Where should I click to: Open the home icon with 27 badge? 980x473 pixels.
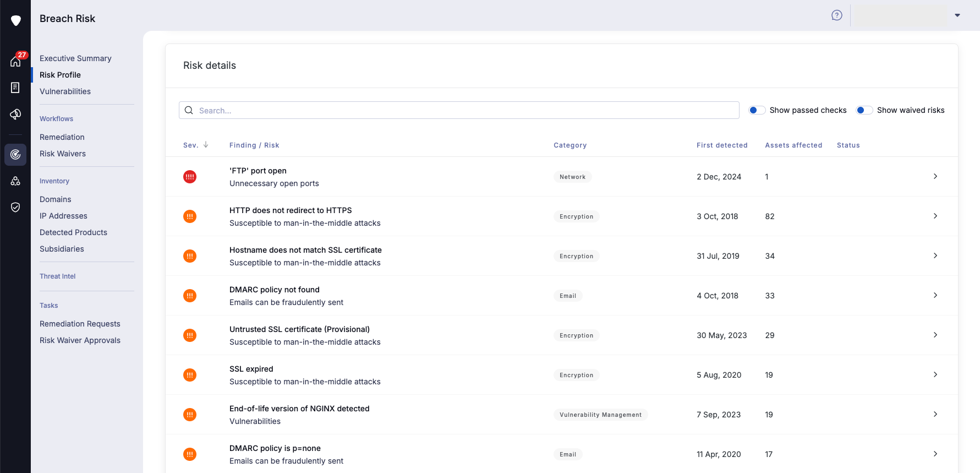tap(15, 61)
